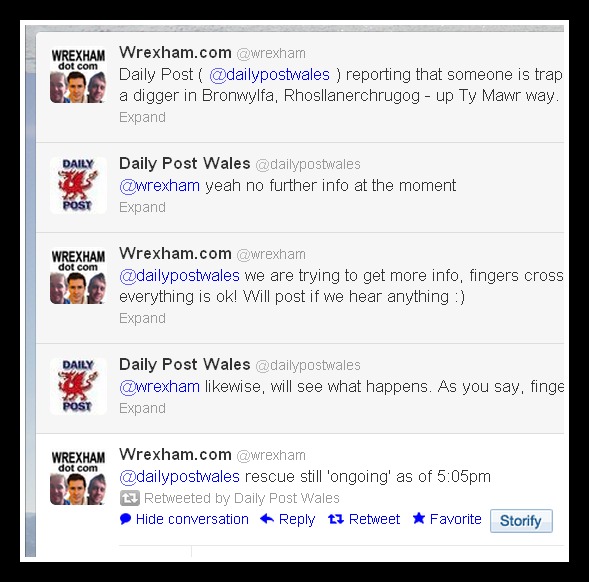Image resolution: width=589 pixels, height=582 pixels.
Task: Click the Retweet arrows icon
Action: pyautogui.click(x=336, y=519)
